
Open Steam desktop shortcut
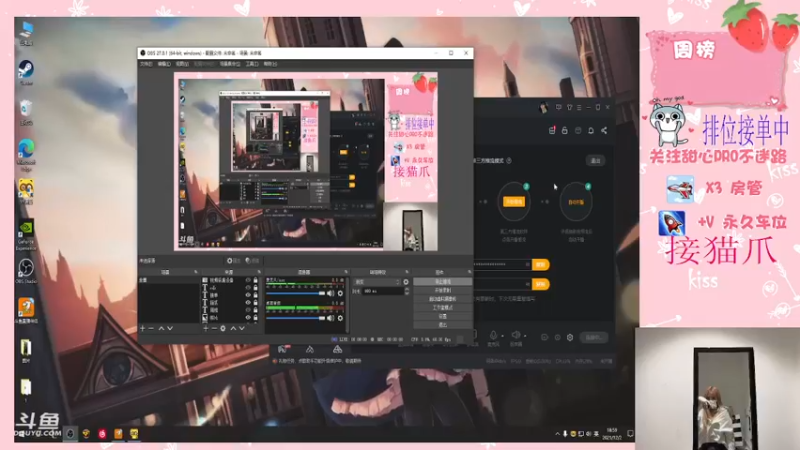tap(26, 72)
